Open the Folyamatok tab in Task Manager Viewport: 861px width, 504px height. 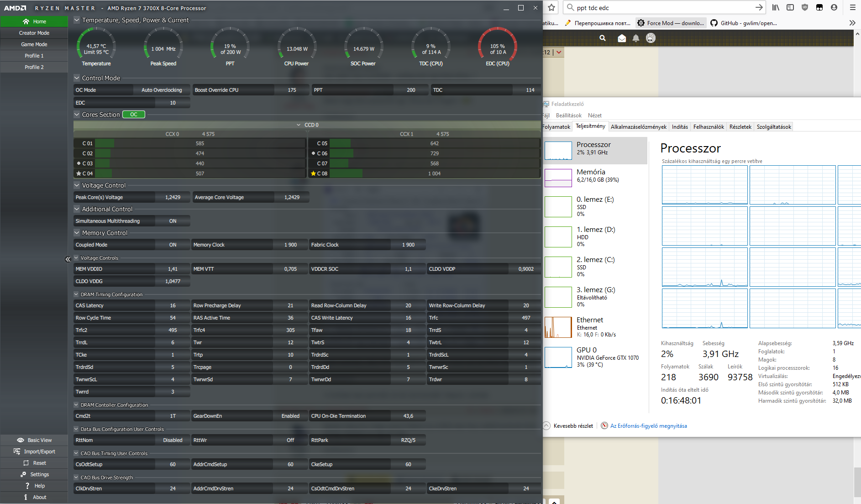(x=556, y=127)
